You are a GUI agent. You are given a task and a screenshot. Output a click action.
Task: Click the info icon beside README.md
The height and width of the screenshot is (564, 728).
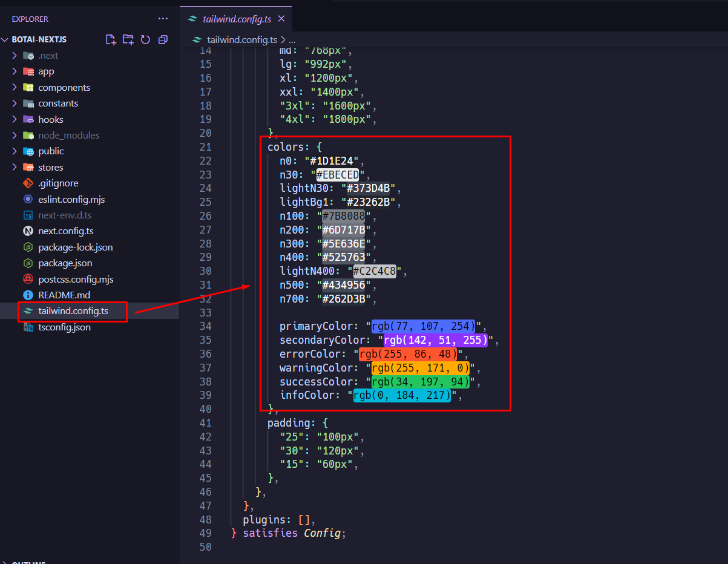28,295
